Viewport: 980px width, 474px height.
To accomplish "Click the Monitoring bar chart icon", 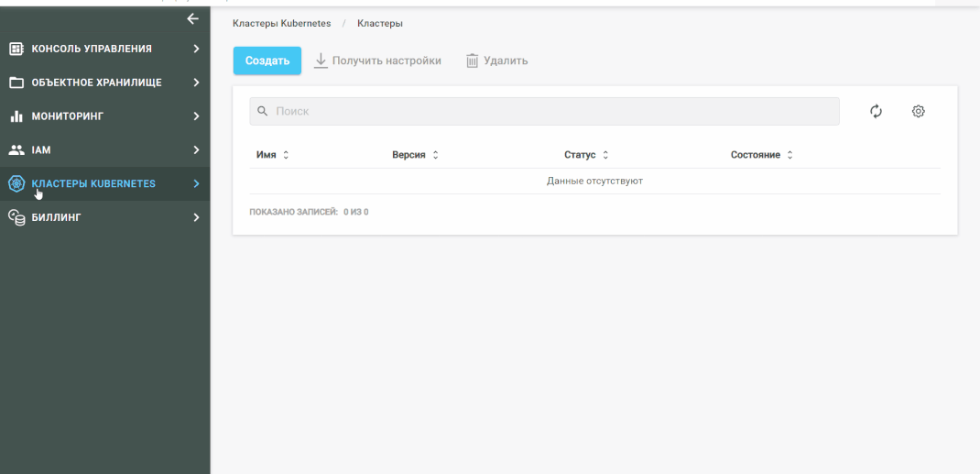I will 16,116.
